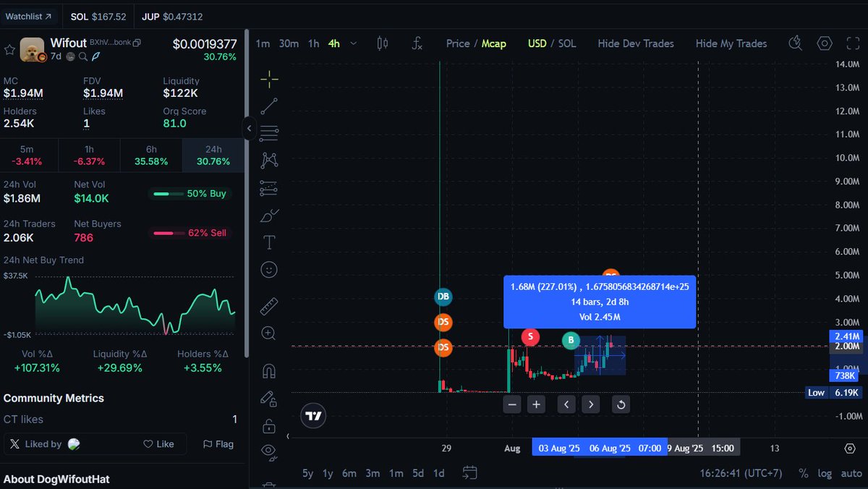Expand the timeframe dropdown arrow
The image size is (868, 489).
click(353, 43)
